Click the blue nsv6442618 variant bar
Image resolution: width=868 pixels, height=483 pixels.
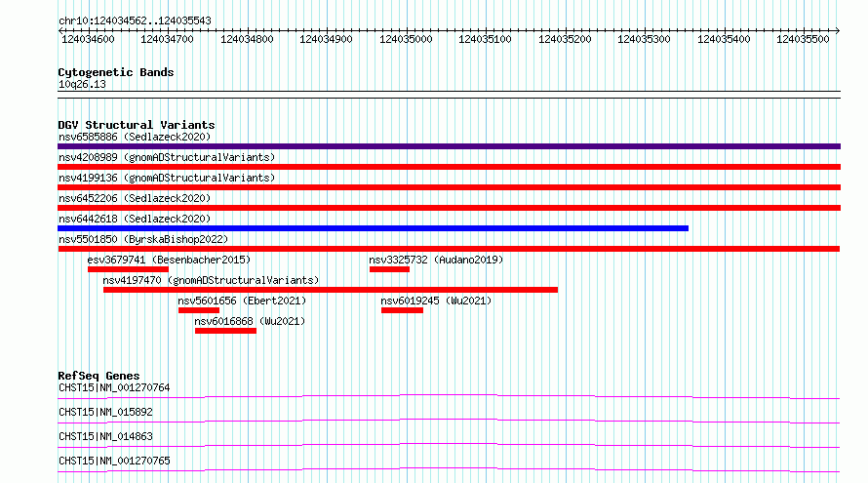374,228
